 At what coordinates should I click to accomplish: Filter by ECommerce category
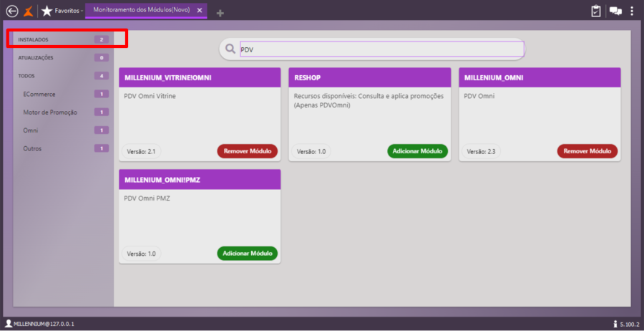pos(63,94)
